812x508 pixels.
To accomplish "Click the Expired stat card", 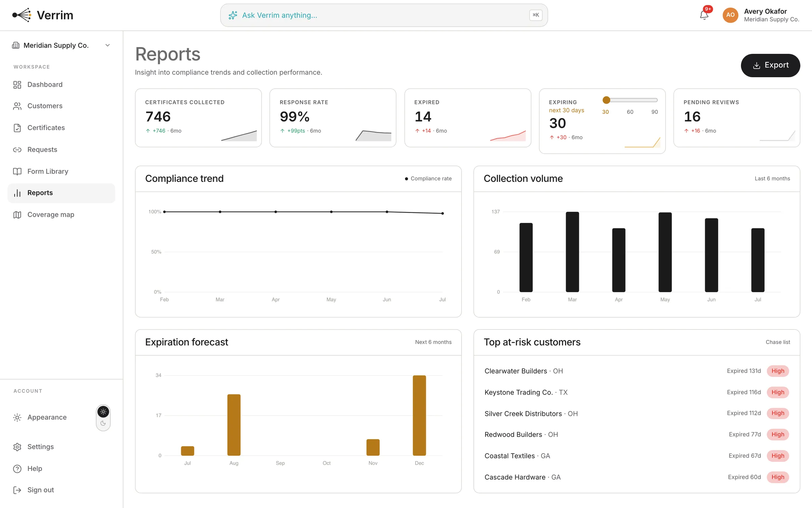I will click(x=468, y=118).
